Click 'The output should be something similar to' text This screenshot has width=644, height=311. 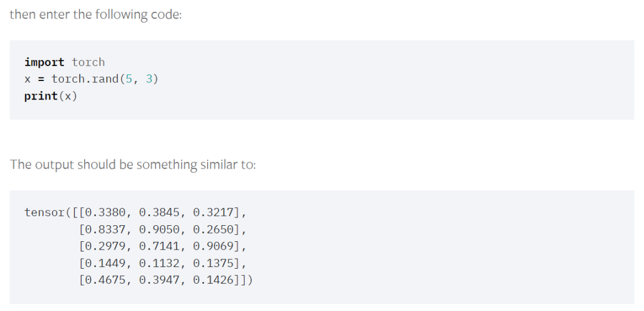tap(132, 164)
